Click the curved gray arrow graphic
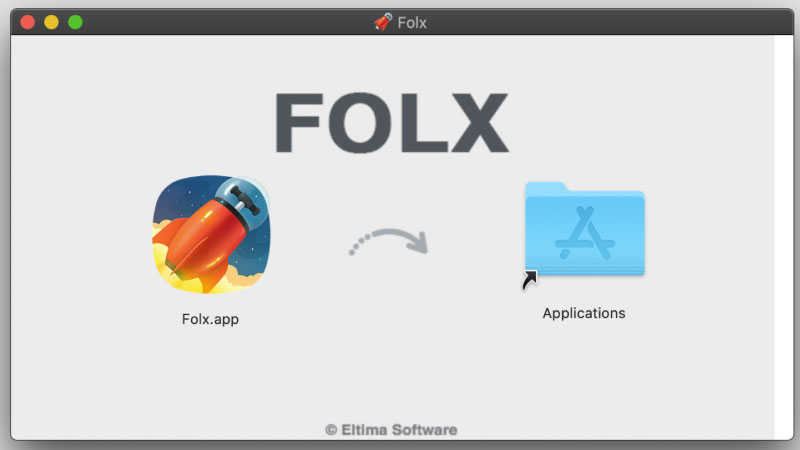 (x=389, y=241)
